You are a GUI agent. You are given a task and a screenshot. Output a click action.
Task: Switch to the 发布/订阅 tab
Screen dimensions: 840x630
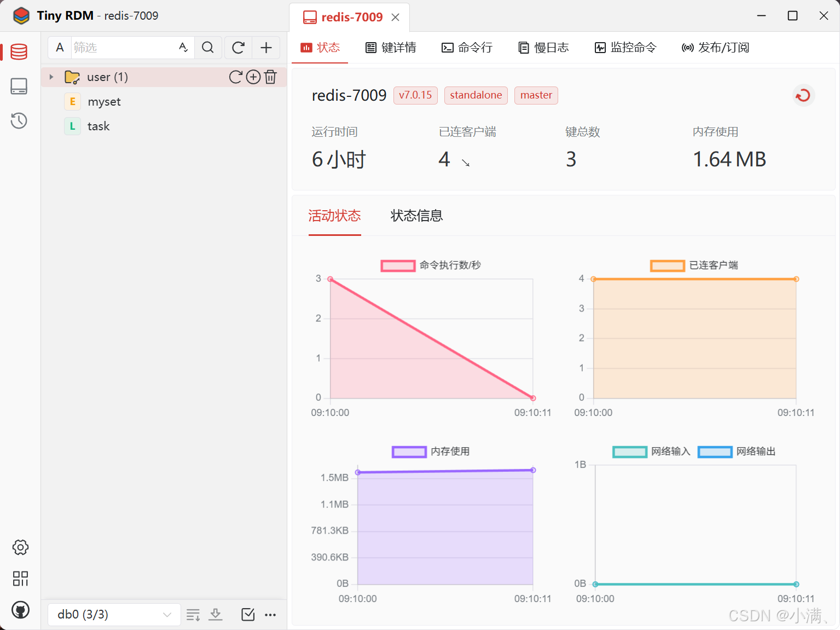pyautogui.click(x=715, y=48)
